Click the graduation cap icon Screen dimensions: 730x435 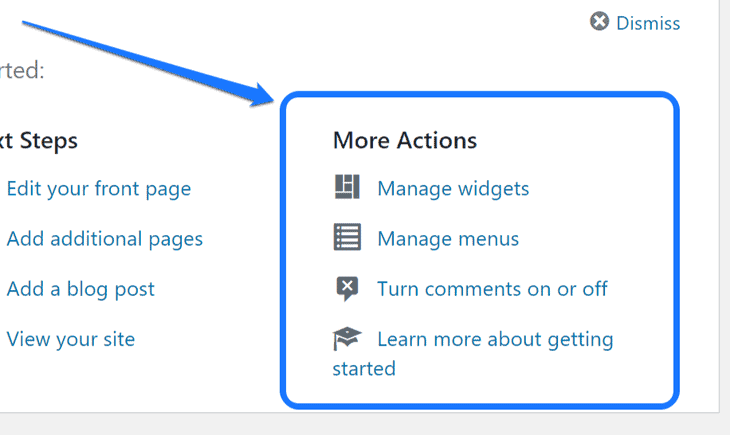coord(346,339)
